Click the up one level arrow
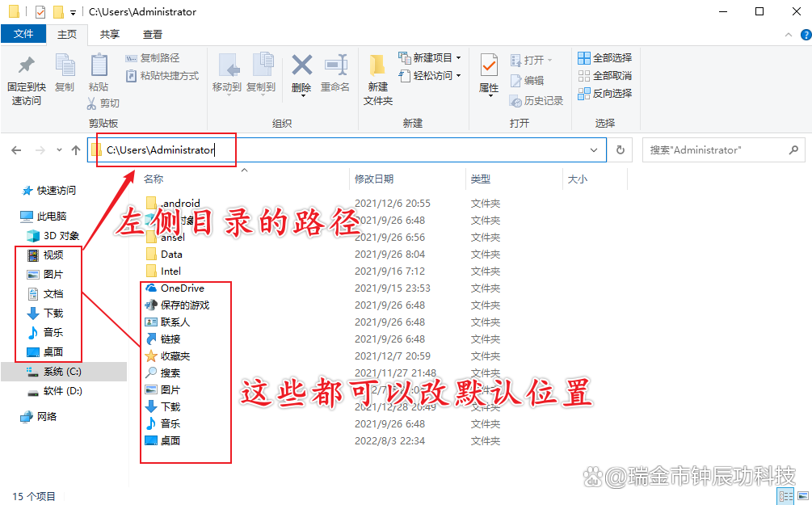Image resolution: width=812 pixels, height=505 pixels. [76, 150]
